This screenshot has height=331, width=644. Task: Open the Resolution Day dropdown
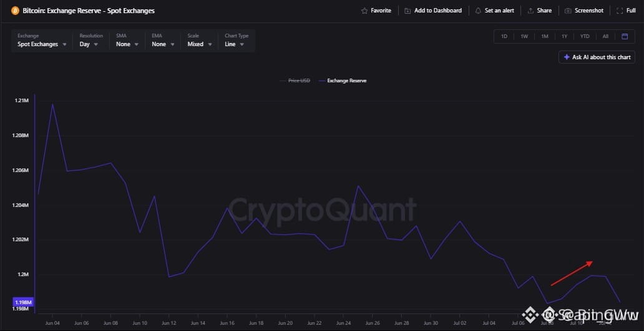[x=90, y=41]
